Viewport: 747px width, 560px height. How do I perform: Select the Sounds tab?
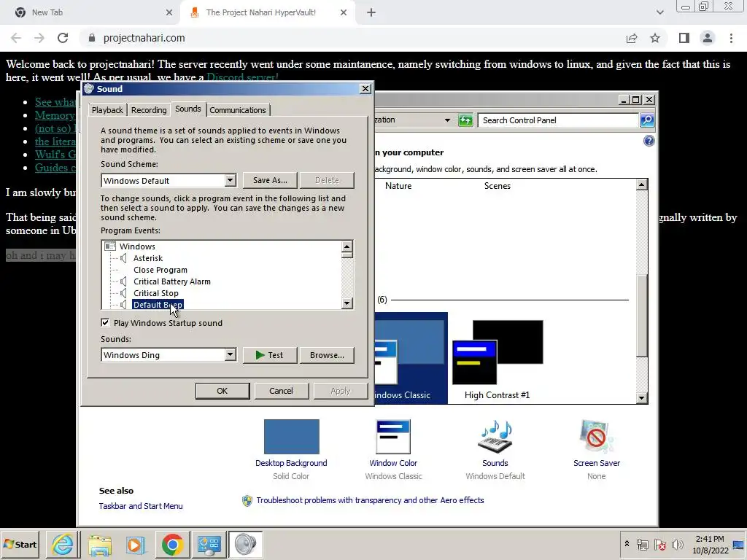click(187, 109)
